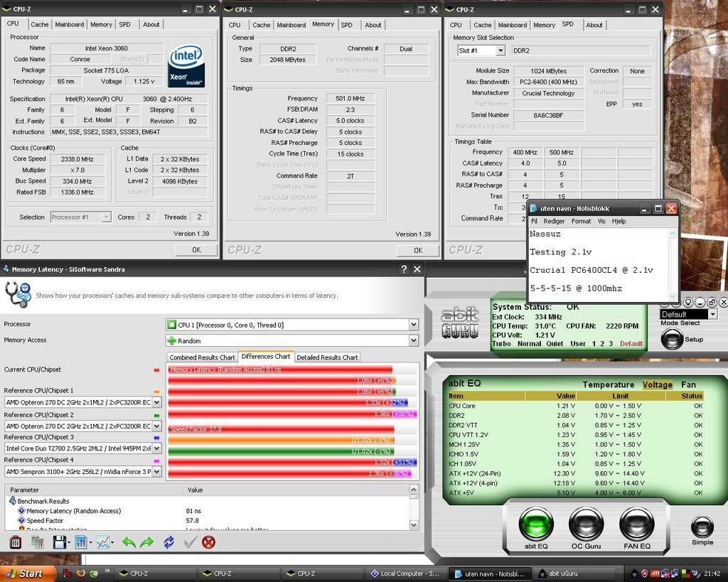728x582 pixels.
Task: Click the red shield icon in system tray
Action: pyautogui.click(x=644, y=573)
